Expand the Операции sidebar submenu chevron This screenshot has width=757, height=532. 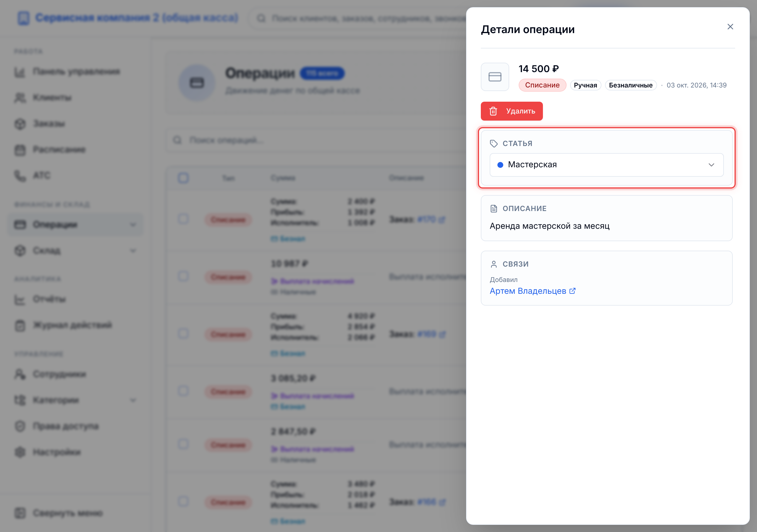(133, 225)
